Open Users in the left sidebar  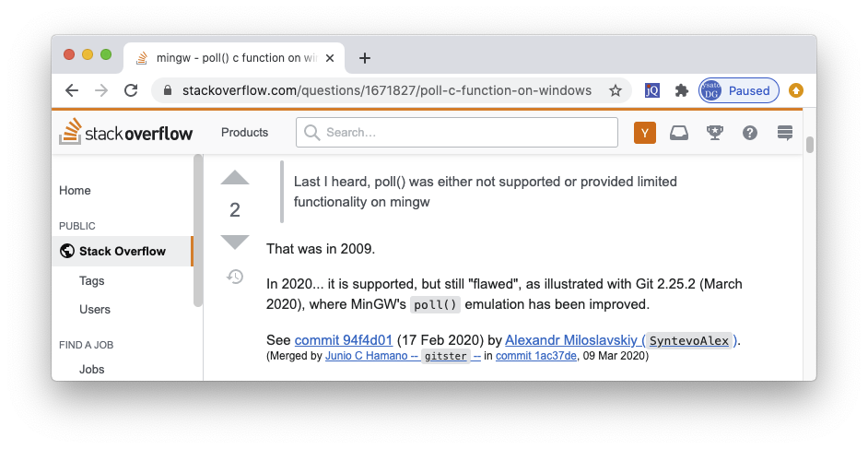(95, 310)
